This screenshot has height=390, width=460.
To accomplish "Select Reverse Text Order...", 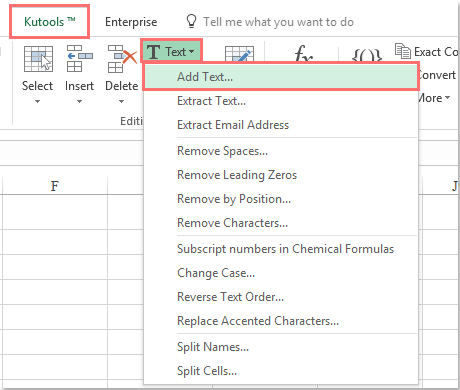I will click(281, 297).
